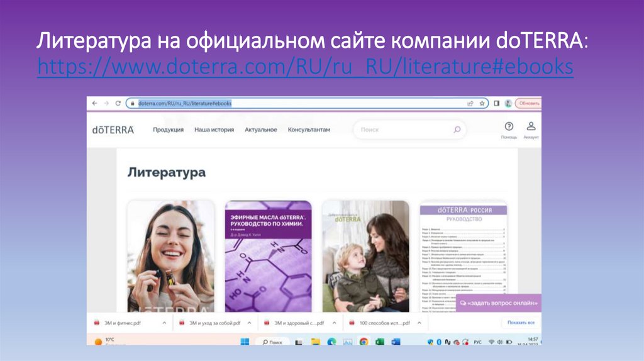
Task: Reload the page with refresh icon
Action: (x=118, y=103)
